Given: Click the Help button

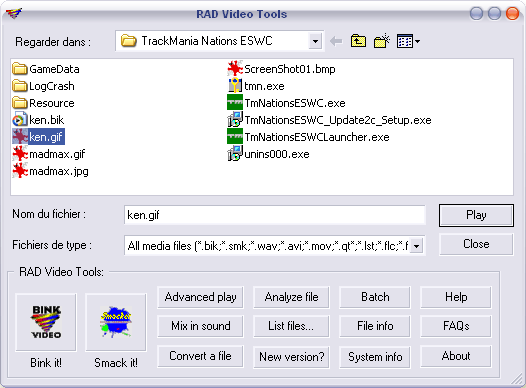Looking at the screenshot, I should [x=456, y=297].
